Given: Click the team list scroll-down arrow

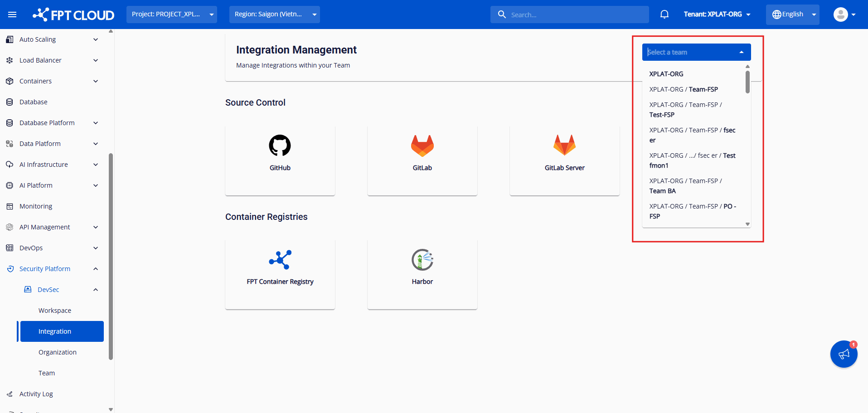Looking at the screenshot, I should pos(747,224).
